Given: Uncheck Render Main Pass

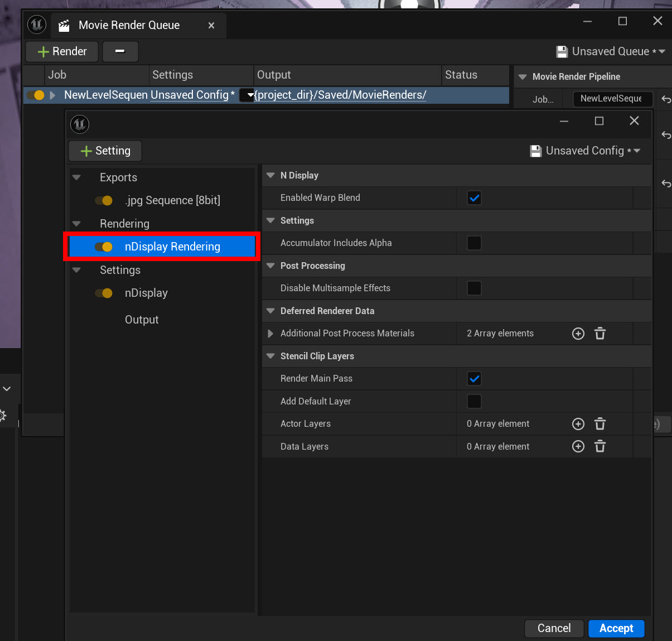Looking at the screenshot, I should tap(474, 379).
